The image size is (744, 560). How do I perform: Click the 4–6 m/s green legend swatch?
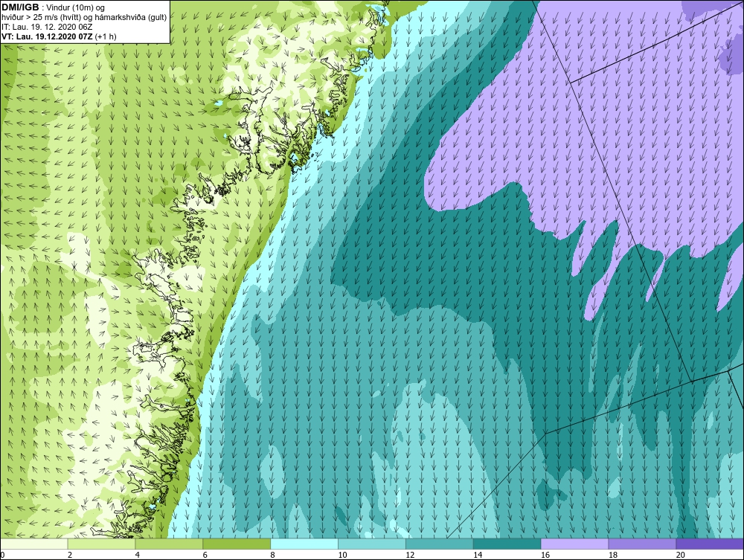[169, 544]
